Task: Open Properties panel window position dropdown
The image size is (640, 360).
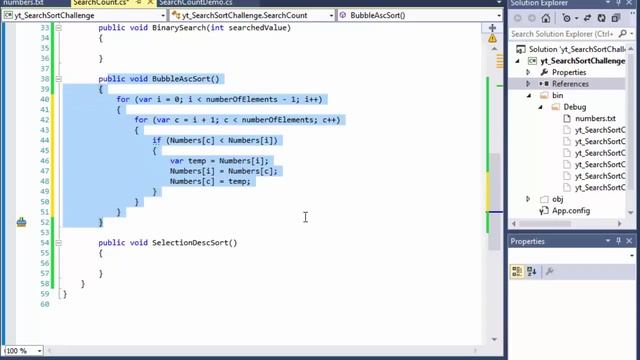Action: pos(608,241)
